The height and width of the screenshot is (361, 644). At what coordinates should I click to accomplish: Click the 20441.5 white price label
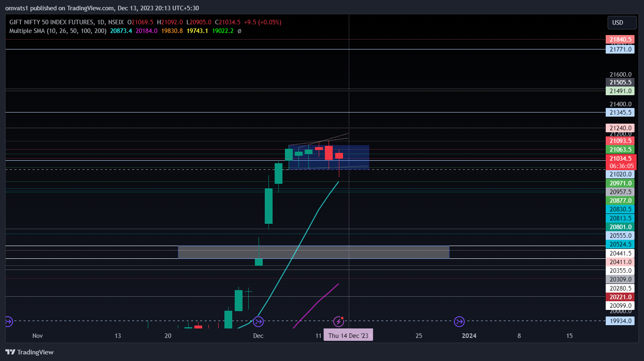620,253
